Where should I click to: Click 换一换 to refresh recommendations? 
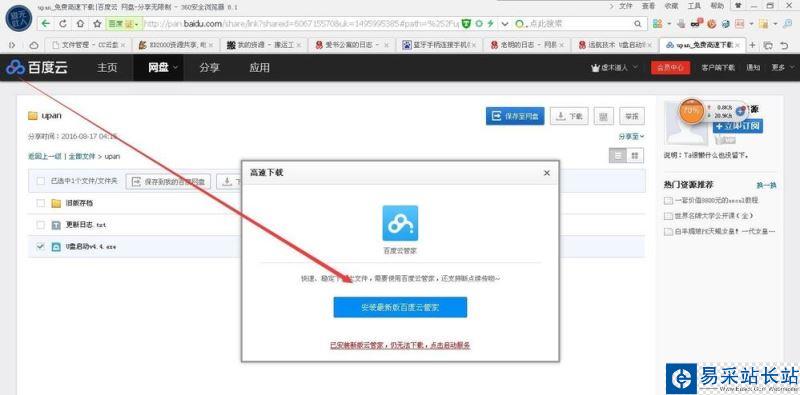766,185
